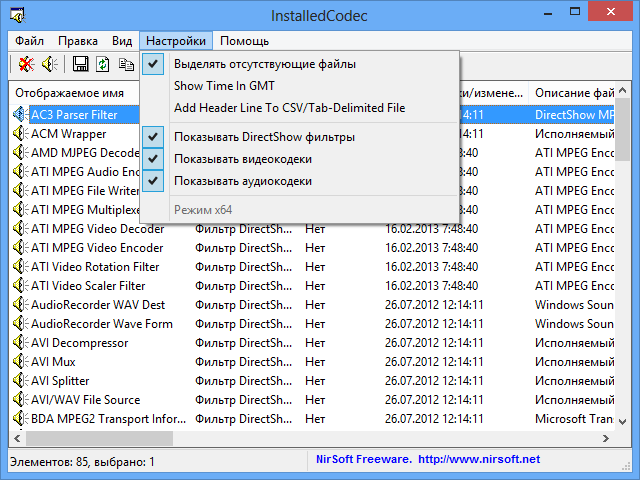Click the speaker icon beside AC3 Parser Filter
This screenshot has height=480, width=640.
pos(20,115)
